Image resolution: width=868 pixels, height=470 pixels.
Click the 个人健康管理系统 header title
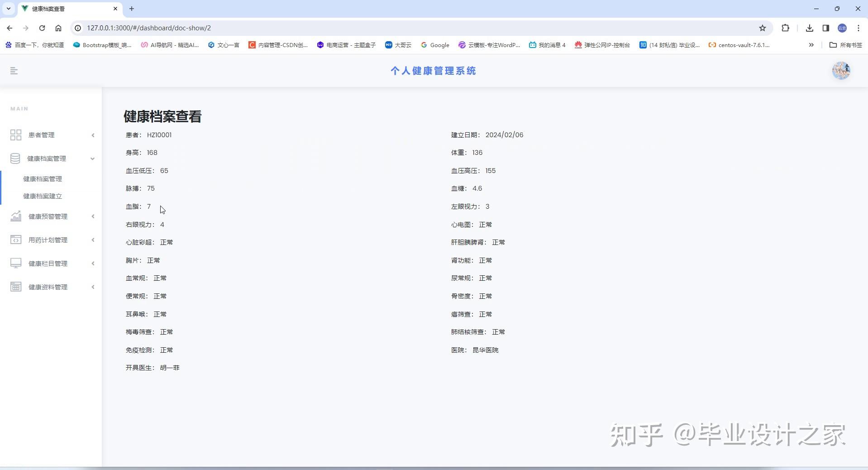(434, 71)
